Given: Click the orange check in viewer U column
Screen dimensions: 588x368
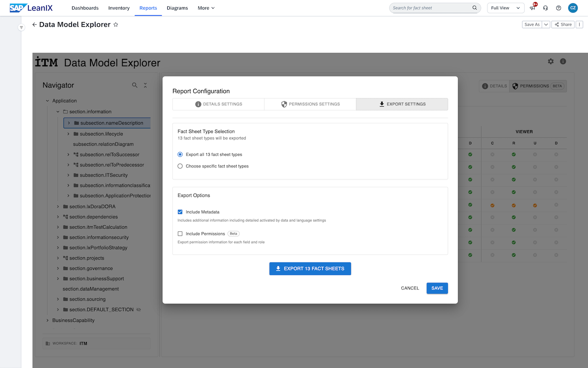Looking at the screenshot, I should coord(535,205).
